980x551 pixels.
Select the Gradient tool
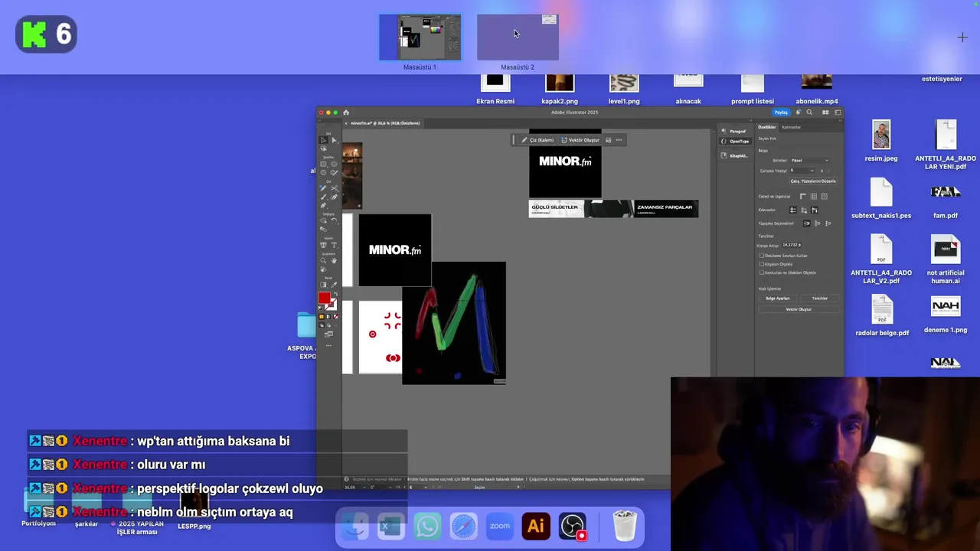point(323,284)
